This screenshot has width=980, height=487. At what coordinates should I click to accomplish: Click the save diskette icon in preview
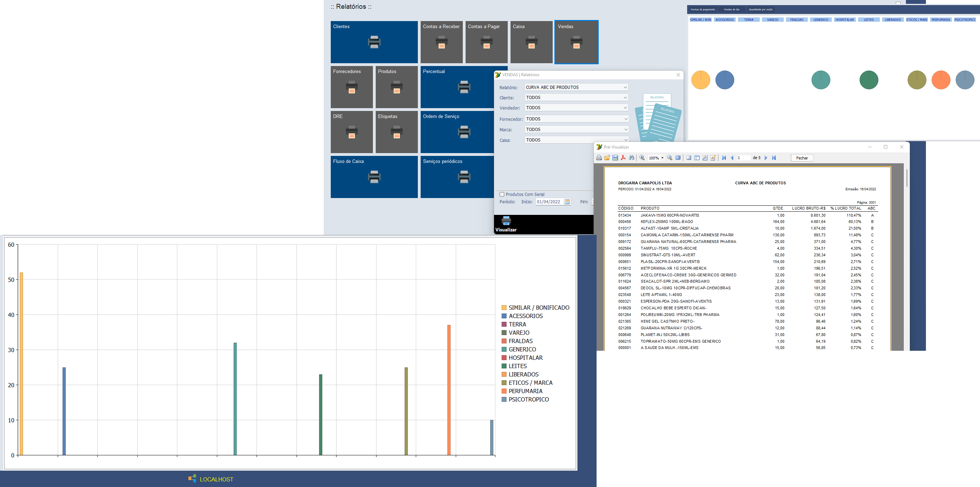tap(615, 158)
